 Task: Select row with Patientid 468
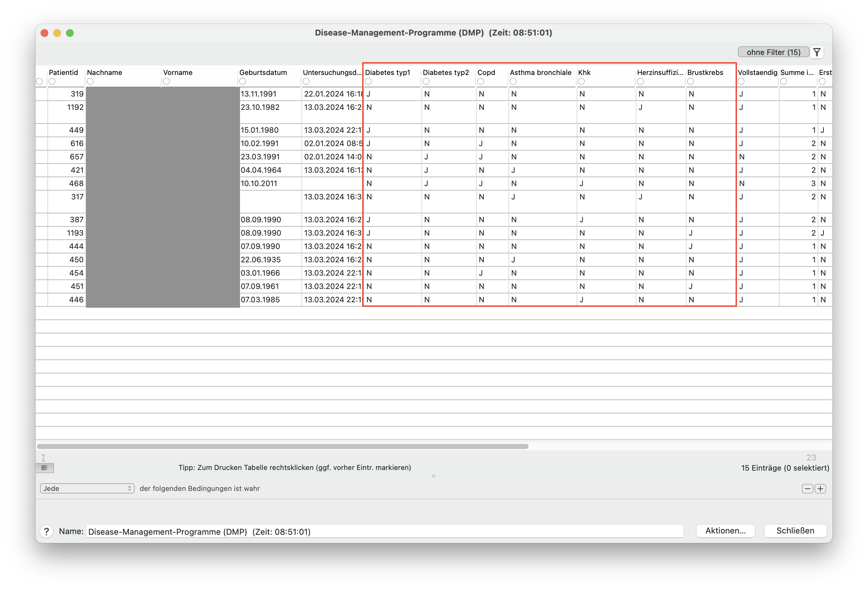[x=434, y=184]
